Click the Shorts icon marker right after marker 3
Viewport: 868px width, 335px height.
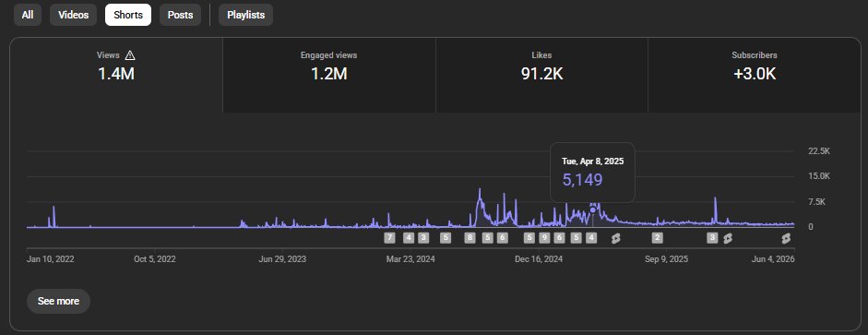tap(728, 238)
